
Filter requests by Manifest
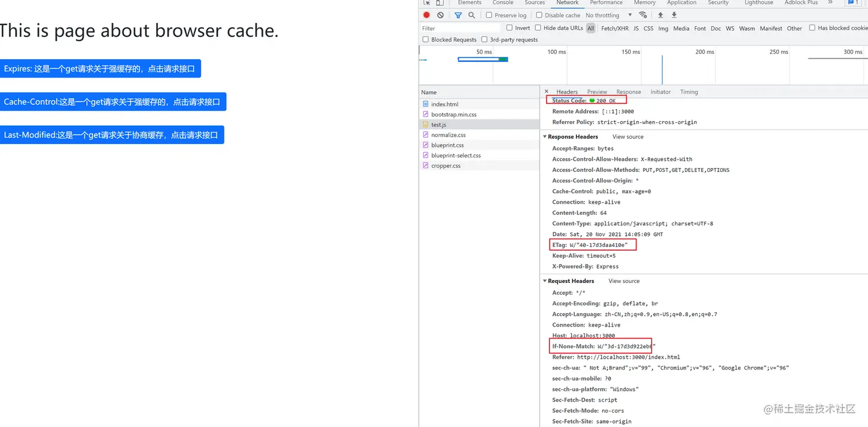(x=771, y=28)
